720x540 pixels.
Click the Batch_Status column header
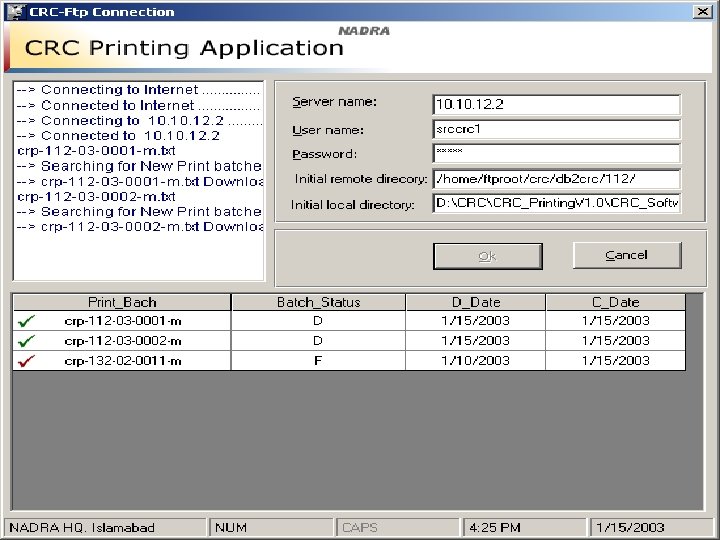(319, 302)
